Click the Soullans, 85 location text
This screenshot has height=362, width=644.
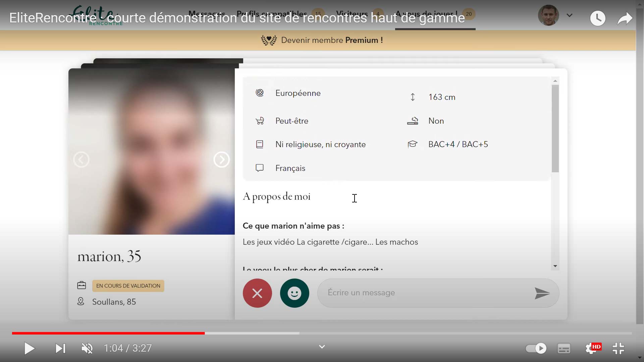(x=114, y=302)
